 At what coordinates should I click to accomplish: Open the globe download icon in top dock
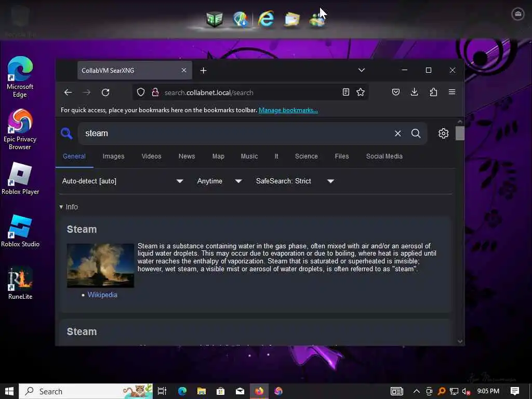(241, 19)
